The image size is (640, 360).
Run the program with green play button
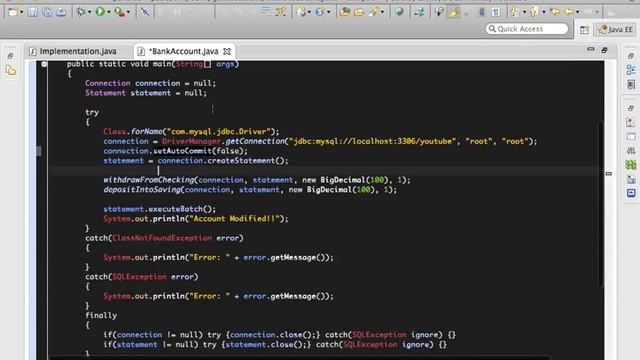100,12
